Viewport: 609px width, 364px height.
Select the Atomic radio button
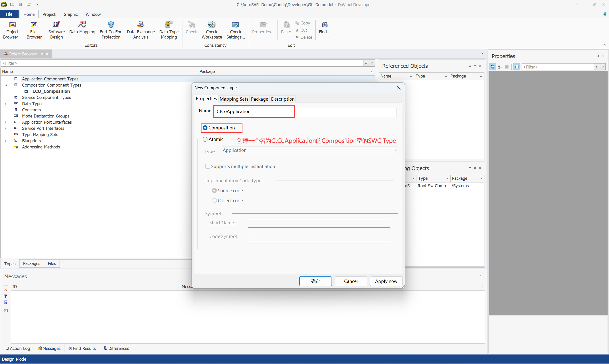205,139
